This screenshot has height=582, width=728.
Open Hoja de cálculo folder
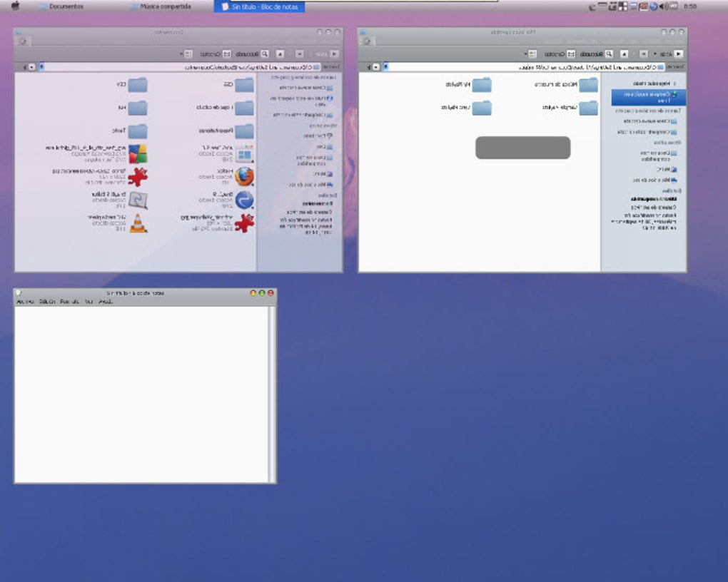pyautogui.click(x=225, y=107)
